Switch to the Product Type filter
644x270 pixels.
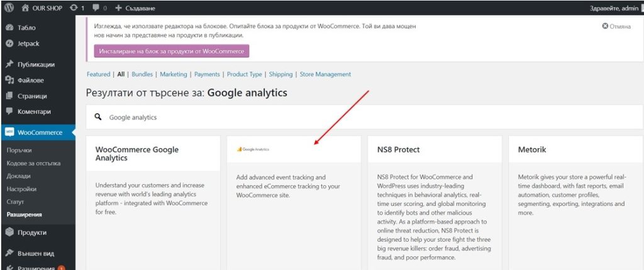pos(245,74)
